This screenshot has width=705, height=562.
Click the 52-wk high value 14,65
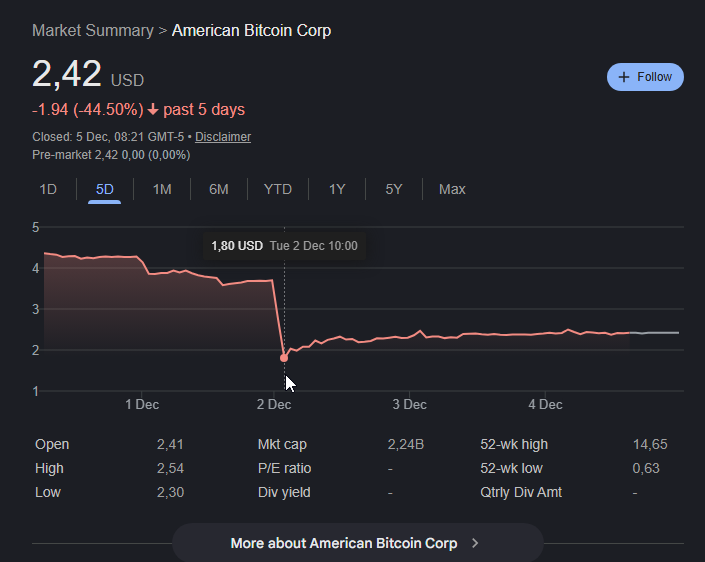click(x=650, y=444)
